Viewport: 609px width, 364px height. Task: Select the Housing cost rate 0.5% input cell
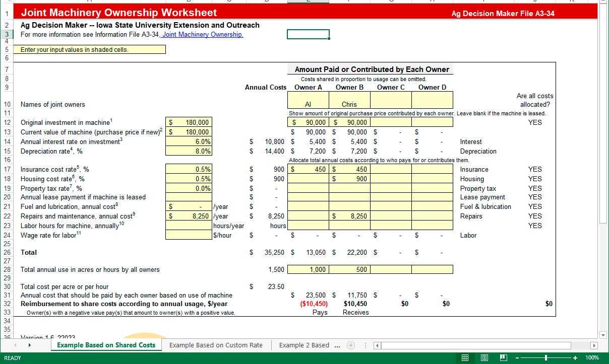189,179
